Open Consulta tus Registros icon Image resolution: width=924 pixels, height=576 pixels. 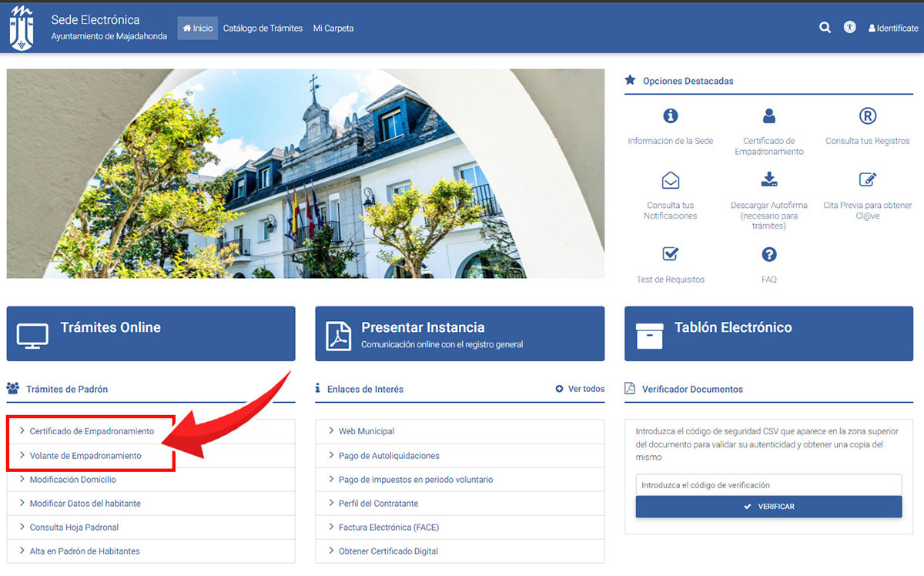click(x=867, y=116)
